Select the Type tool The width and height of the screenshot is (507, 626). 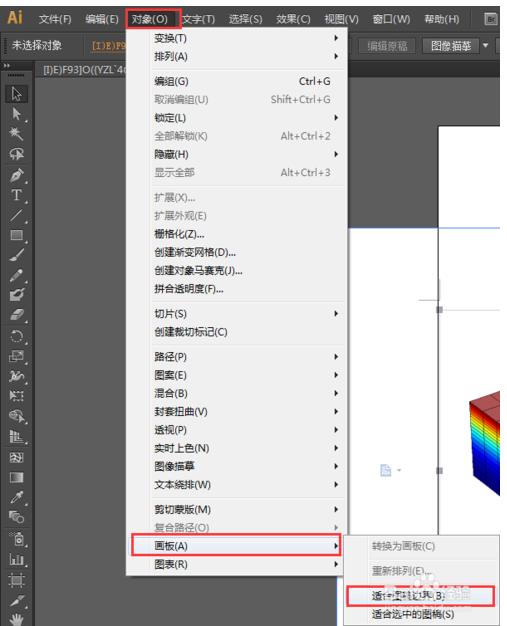pyautogui.click(x=16, y=195)
